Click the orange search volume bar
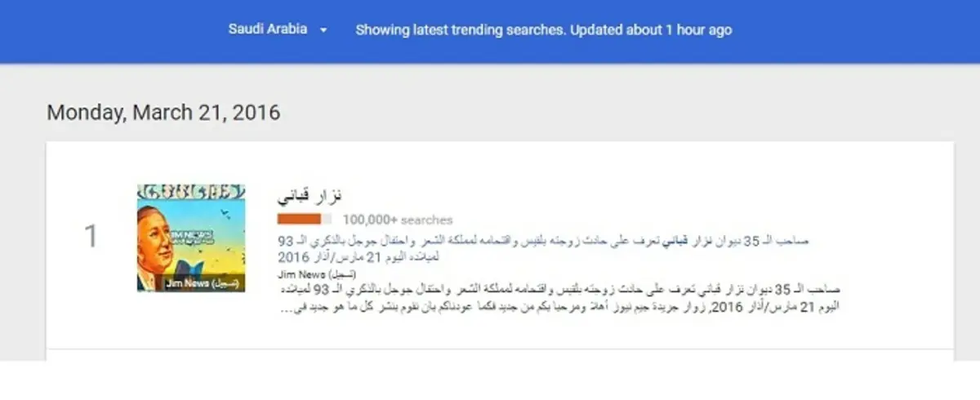Screen dimensions: 980x400 [305, 219]
